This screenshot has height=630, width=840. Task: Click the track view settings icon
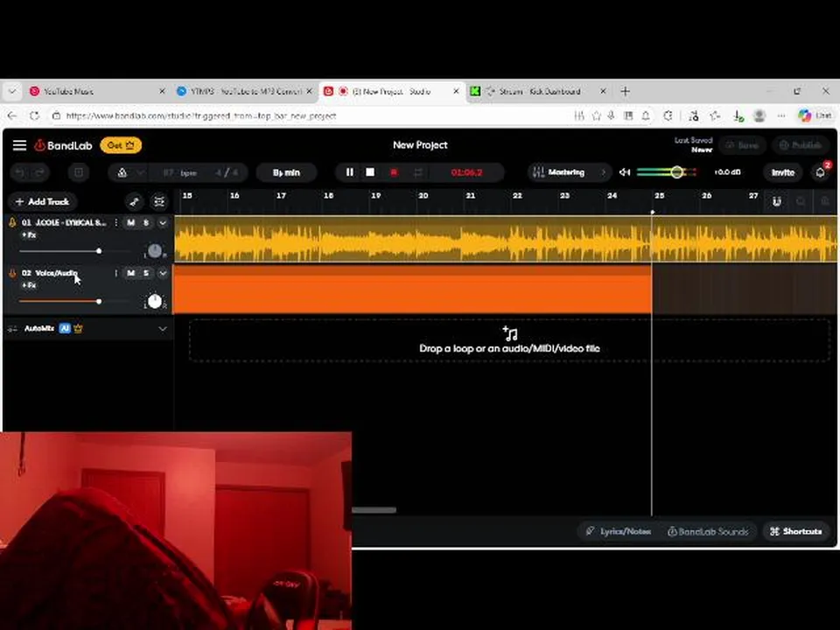point(159,201)
